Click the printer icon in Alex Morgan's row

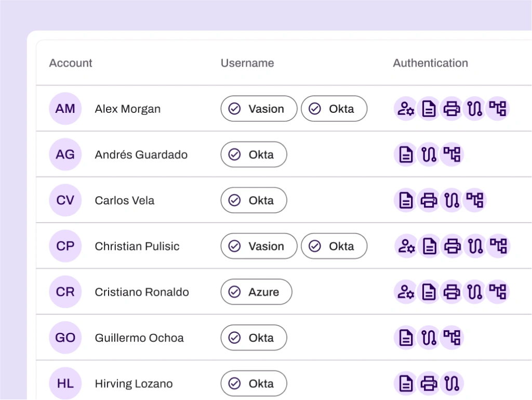[451, 109]
